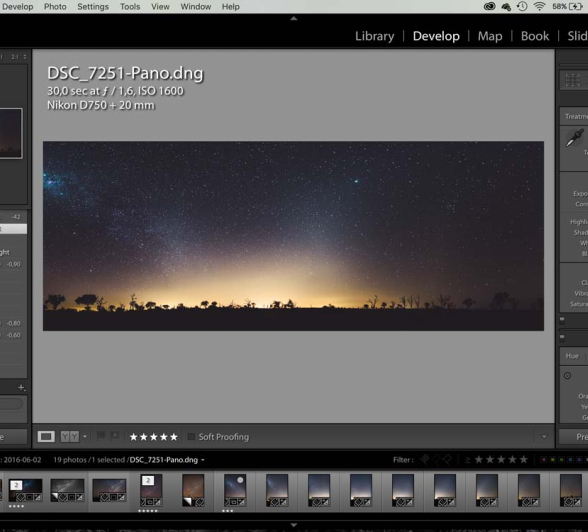Click Navigator preview thumbnail
588x532 pixels.
(x=11, y=133)
